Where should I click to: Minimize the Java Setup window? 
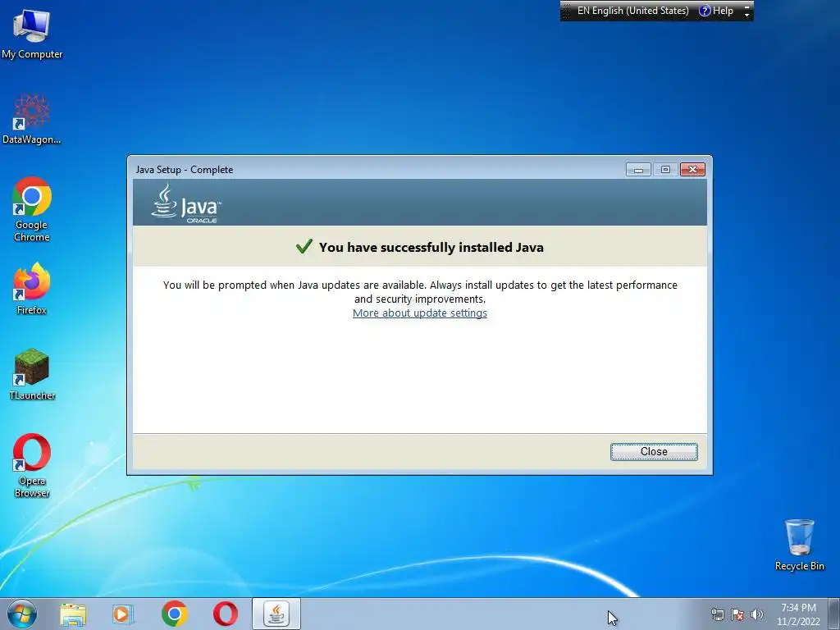point(638,169)
